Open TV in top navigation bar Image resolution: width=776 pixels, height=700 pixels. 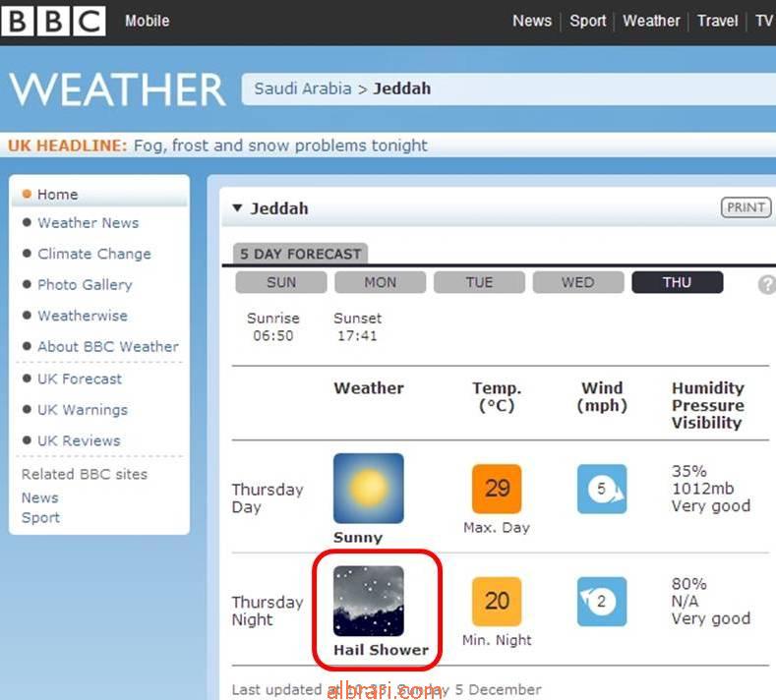click(x=763, y=21)
